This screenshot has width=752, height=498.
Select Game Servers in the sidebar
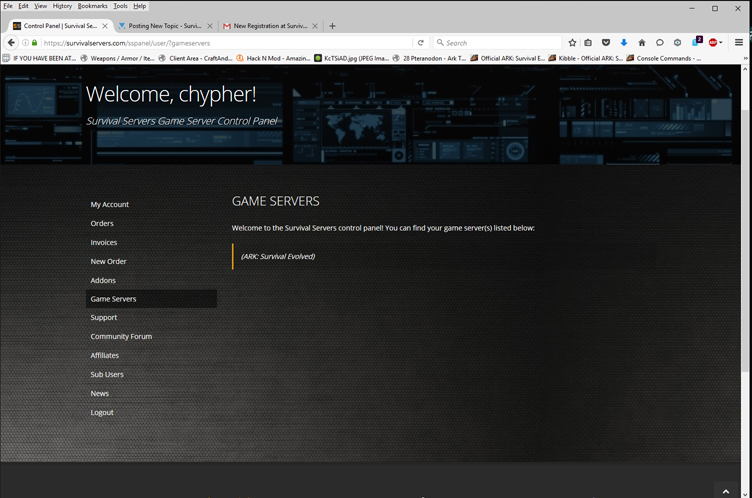click(151, 299)
